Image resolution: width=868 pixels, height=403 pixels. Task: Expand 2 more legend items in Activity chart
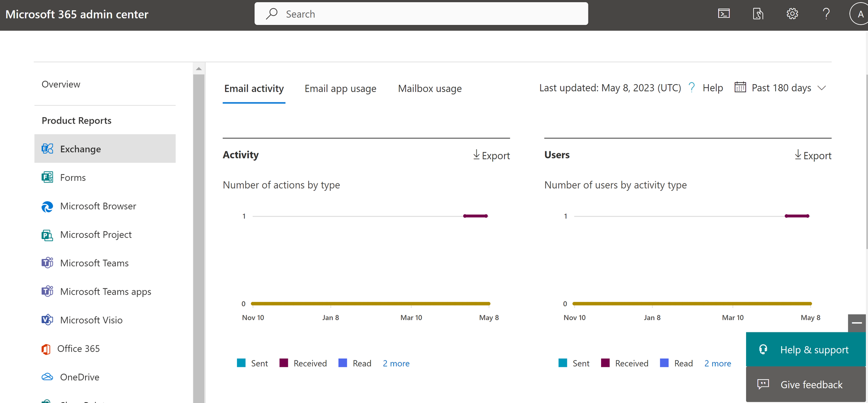pos(396,364)
